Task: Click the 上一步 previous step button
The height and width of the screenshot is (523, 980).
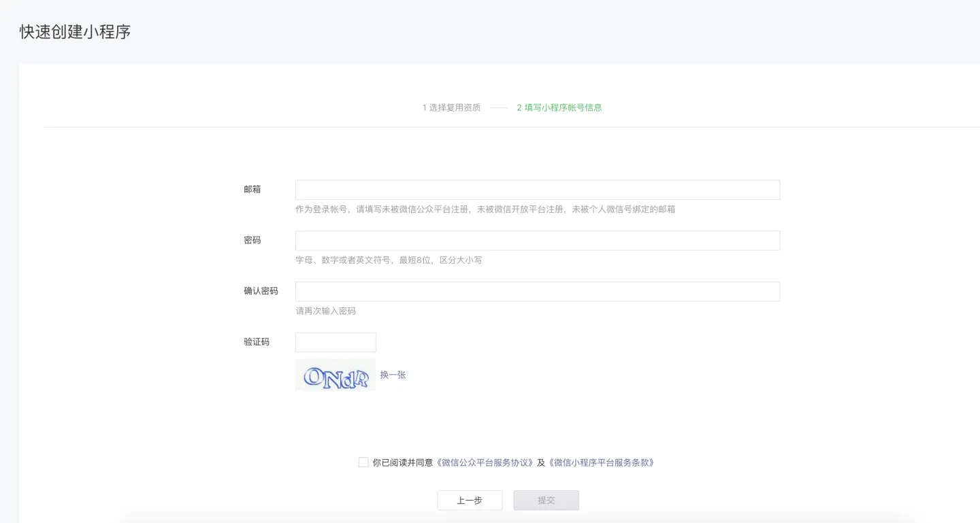Action: point(470,500)
